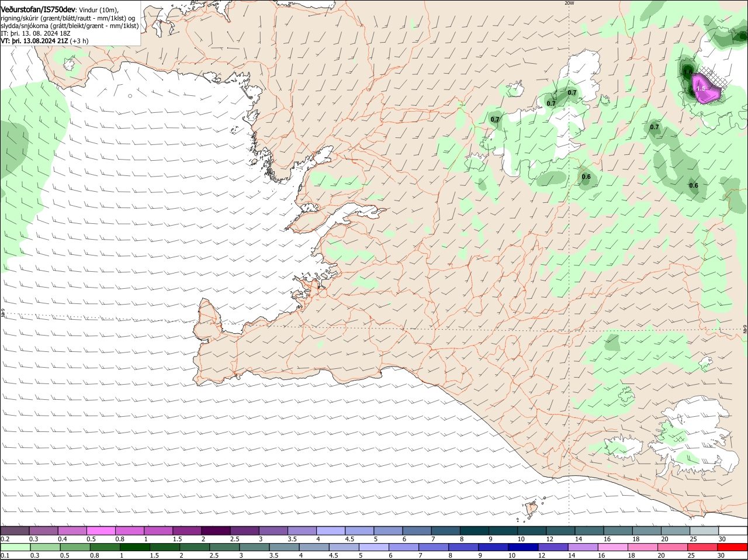The image size is (748, 560).
Task: Click the 64N latitude label on the left edge
Action: point(3,313)
